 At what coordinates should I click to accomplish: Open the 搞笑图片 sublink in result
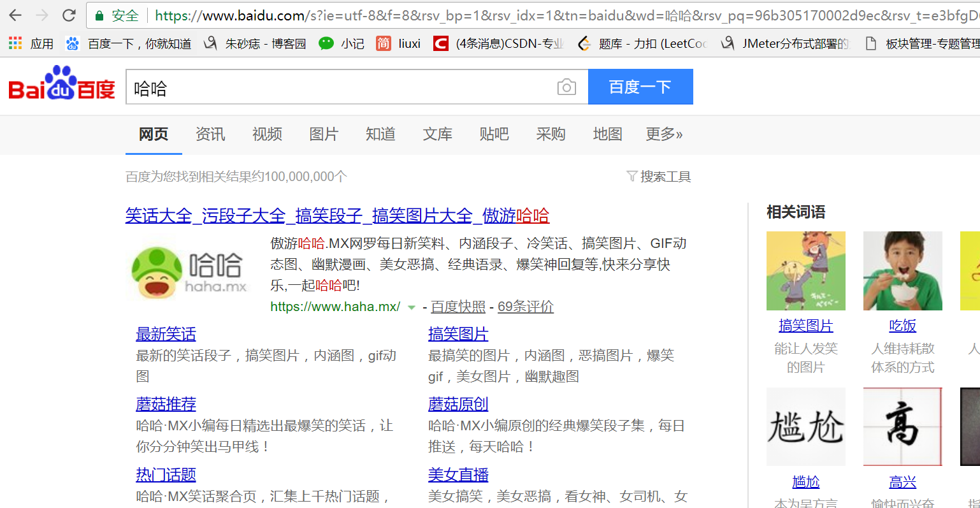458,334
